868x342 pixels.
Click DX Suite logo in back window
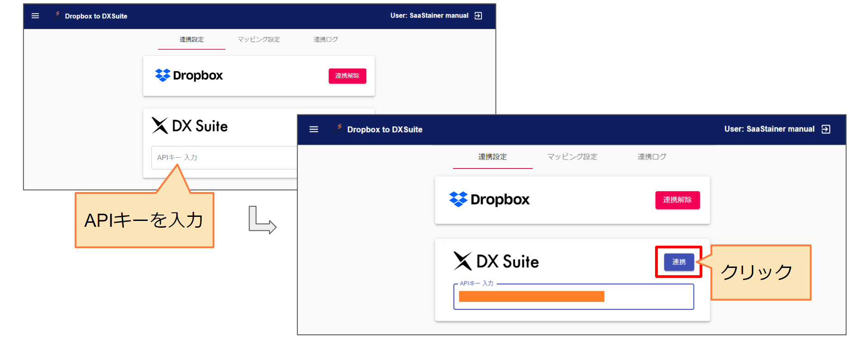click(x=189, y=126)
